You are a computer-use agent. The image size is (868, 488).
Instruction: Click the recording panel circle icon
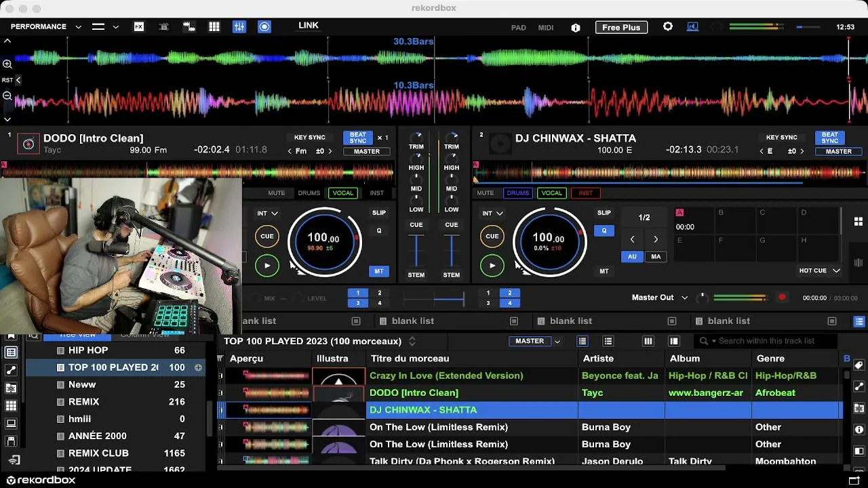tap(264, 26)
